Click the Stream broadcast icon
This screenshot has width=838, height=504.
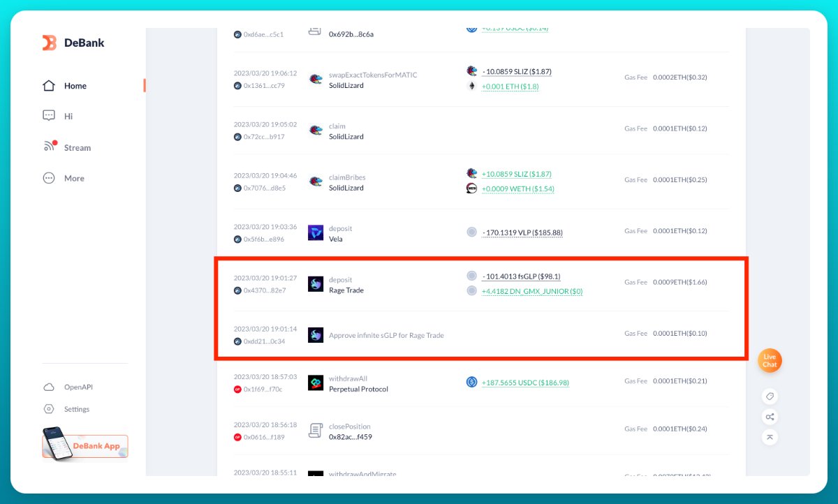tap(50, 146)
